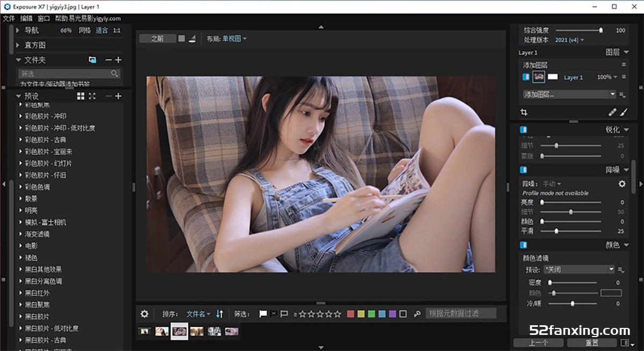Screen dimensions: 644x351
Task: Select the brush tool icon
Action: click(624, 112)
